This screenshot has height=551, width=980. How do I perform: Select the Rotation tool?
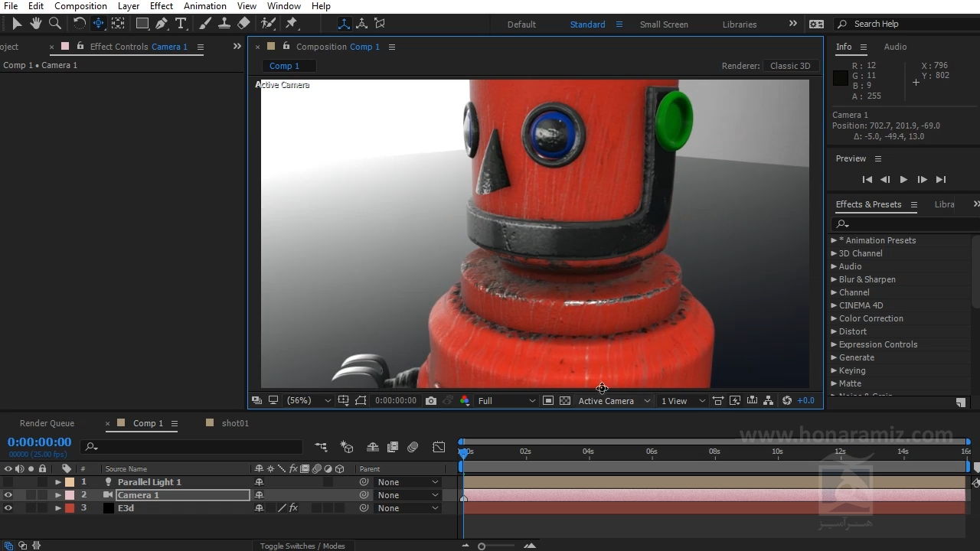79,24
